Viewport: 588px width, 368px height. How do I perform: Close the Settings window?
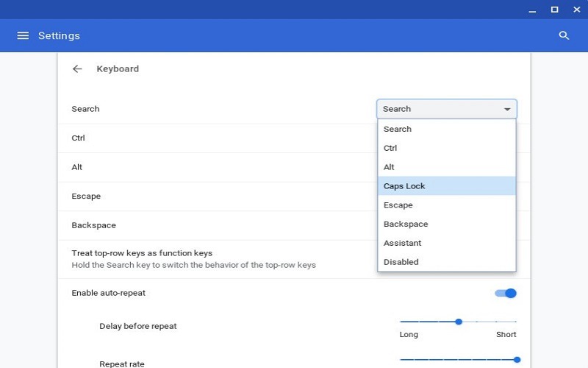click(577, 10)
